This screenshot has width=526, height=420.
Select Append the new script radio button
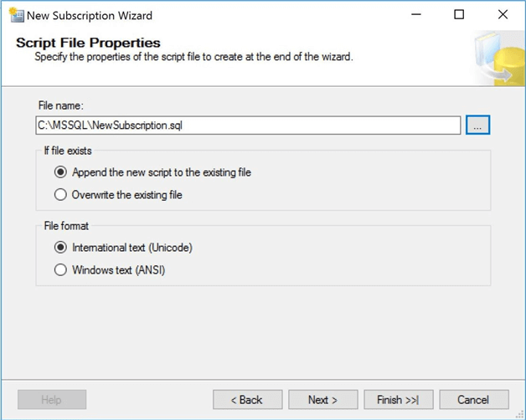(x=59, y=173)
